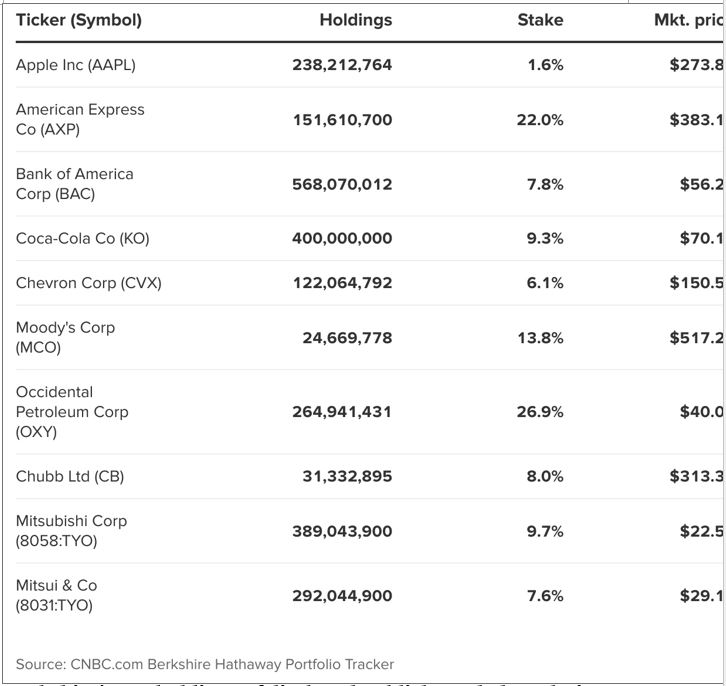
Task: Open the Mitsui & Co (8031:TYO) ticker
Action: click(57, 595)
